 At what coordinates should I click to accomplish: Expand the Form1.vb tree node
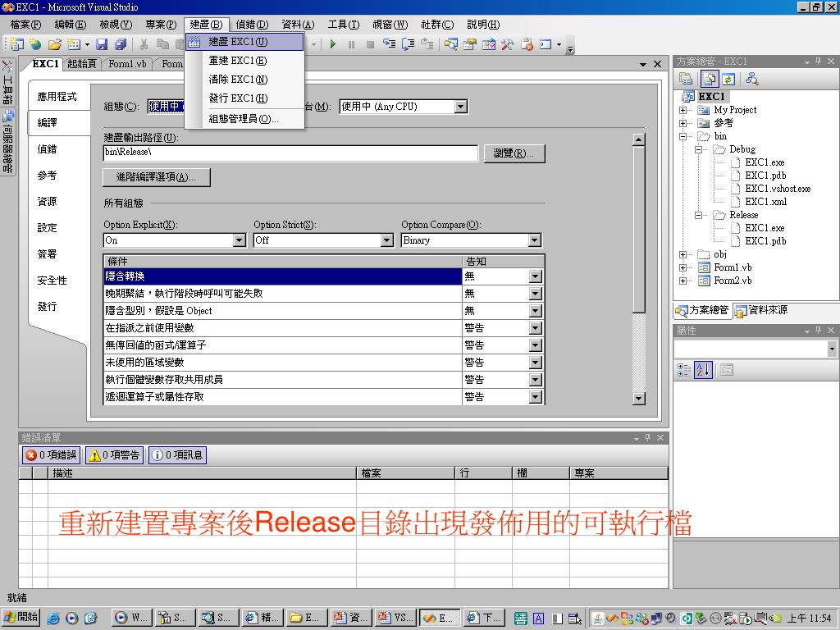[x=682, y=267]
